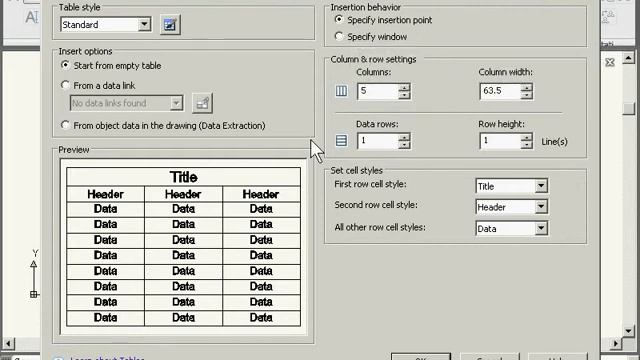Click the vertical scroll up arrow
Screen dimensions: 640x360
[x=628, y=58]
